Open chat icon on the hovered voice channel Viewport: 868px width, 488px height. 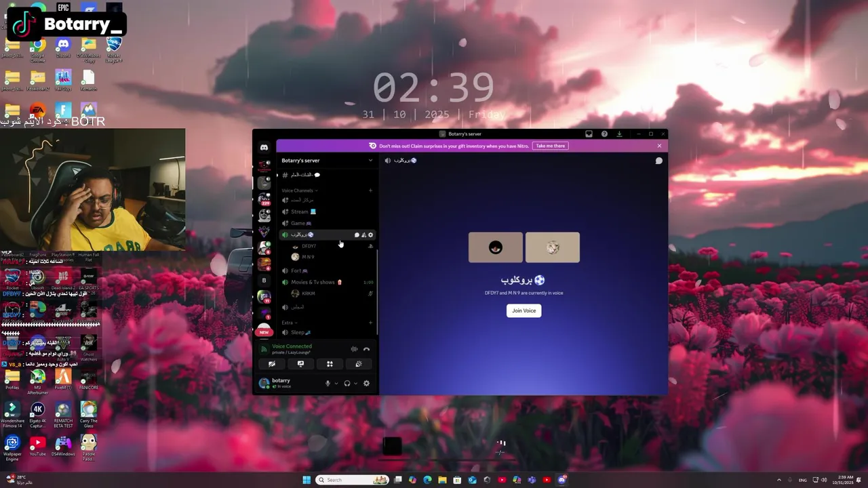click(x=357, y=235)
